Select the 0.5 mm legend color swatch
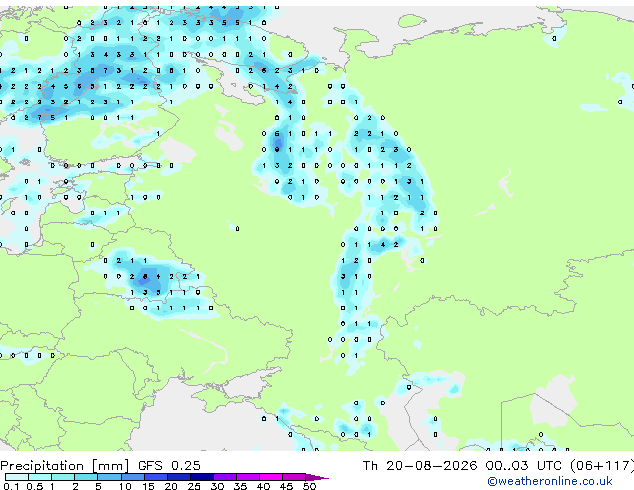This screenshot has width=634, height=490. pos(40,477)
